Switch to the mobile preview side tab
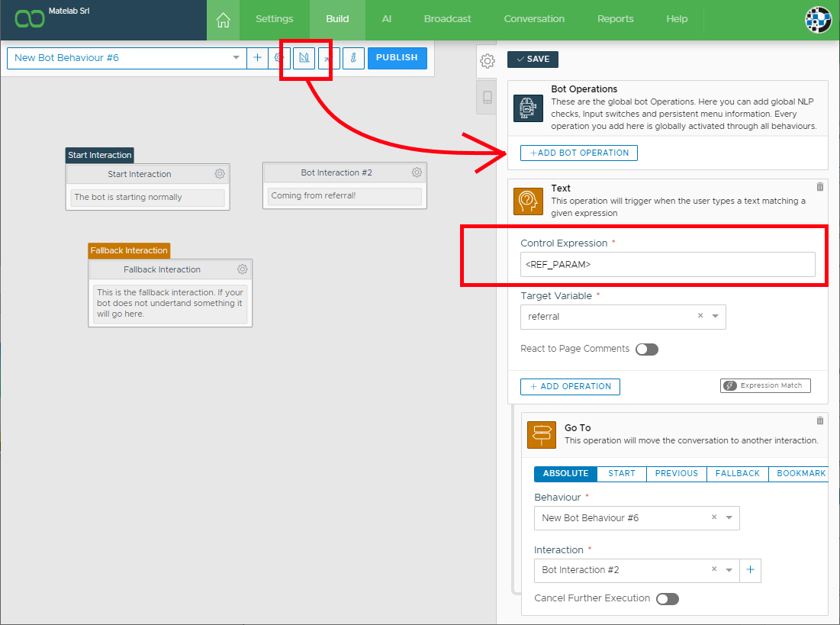 coord(488,98)
